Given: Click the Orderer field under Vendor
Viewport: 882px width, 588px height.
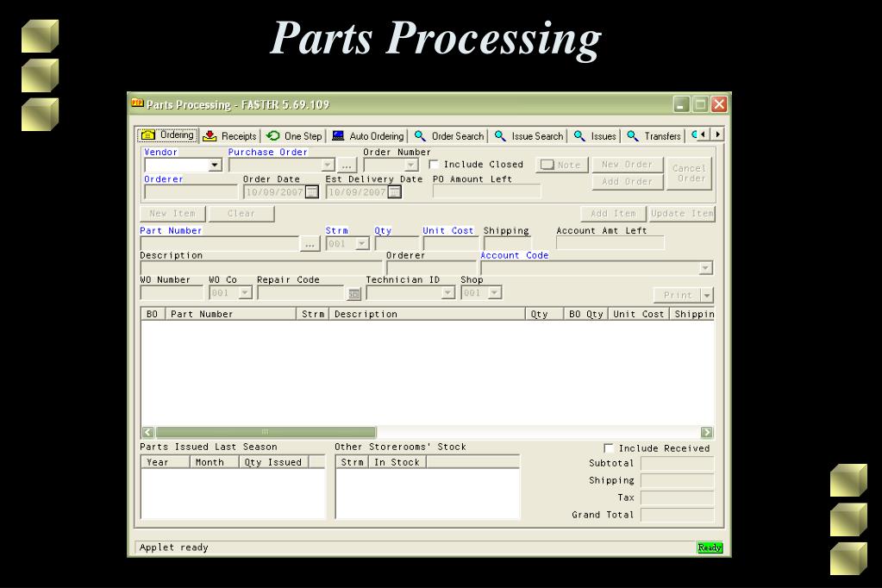Looking at the screenshot, I should 191,192.
